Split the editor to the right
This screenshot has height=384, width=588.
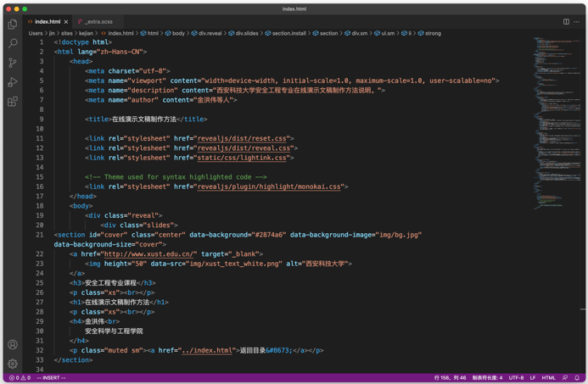coord(566,22)
